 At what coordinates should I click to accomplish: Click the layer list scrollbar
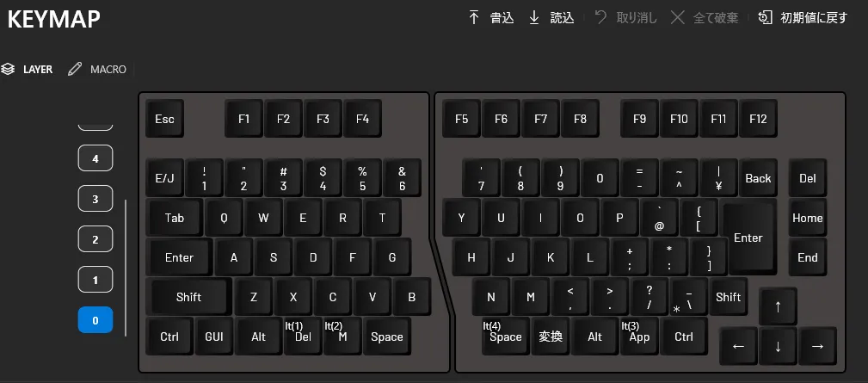126,268
